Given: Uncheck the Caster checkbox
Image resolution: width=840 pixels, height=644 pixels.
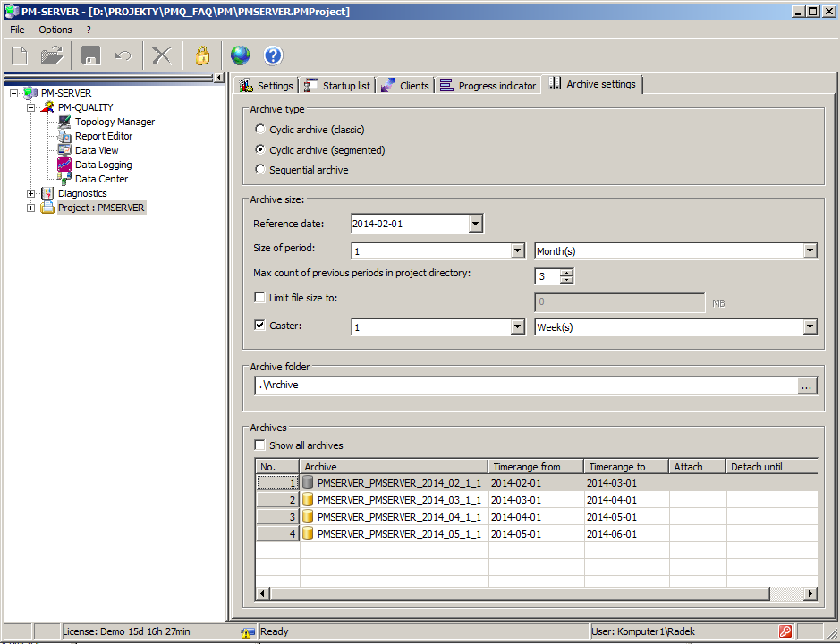Looking at the screenshot, I should pos(259,326).
